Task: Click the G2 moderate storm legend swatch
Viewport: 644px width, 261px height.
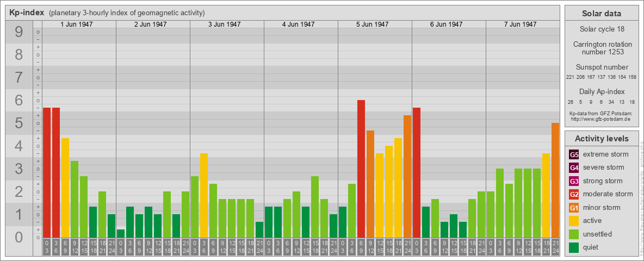Action: point(574,194)
